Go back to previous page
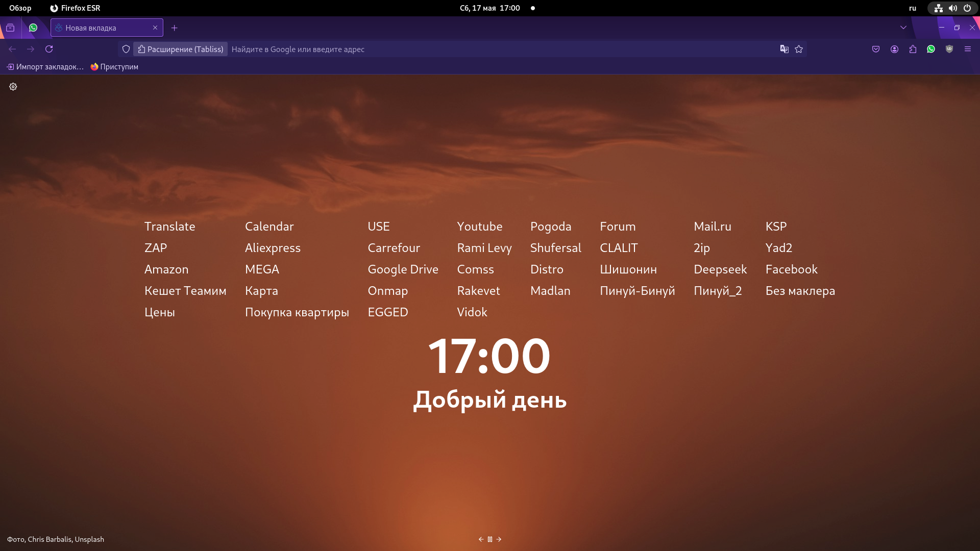 pos(12,49)
